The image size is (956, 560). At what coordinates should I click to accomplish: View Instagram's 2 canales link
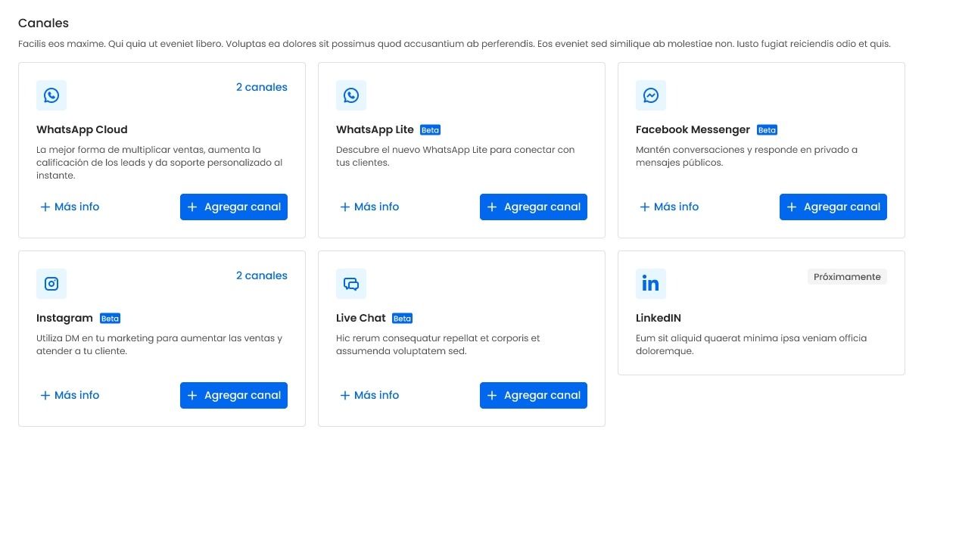261,275
